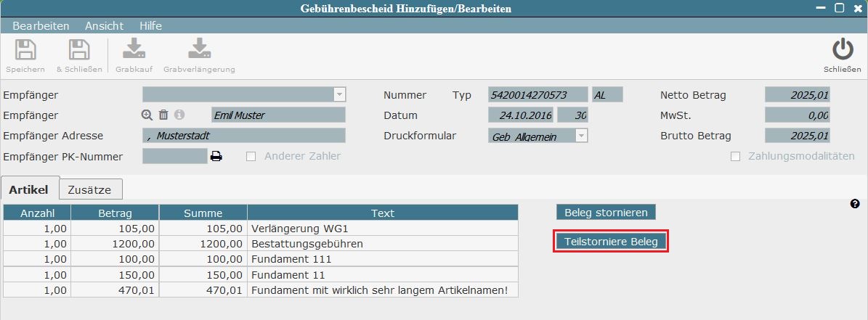Click the trash icon next to Empfänger
Screen dimensions: 868x320
point(163,115)
